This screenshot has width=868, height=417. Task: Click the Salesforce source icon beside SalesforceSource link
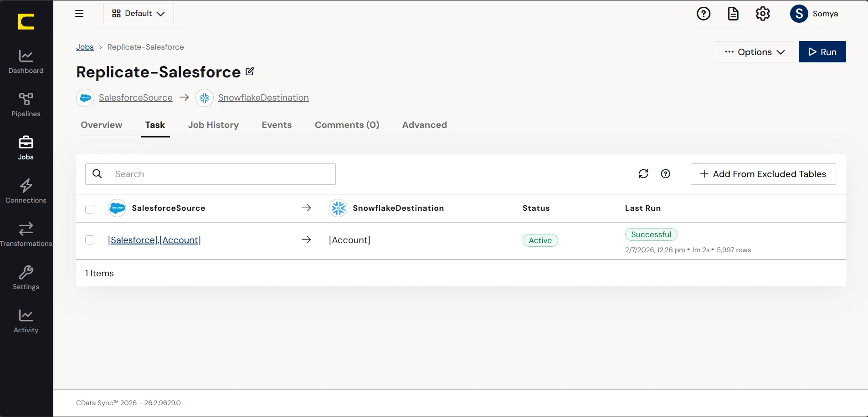85,98
